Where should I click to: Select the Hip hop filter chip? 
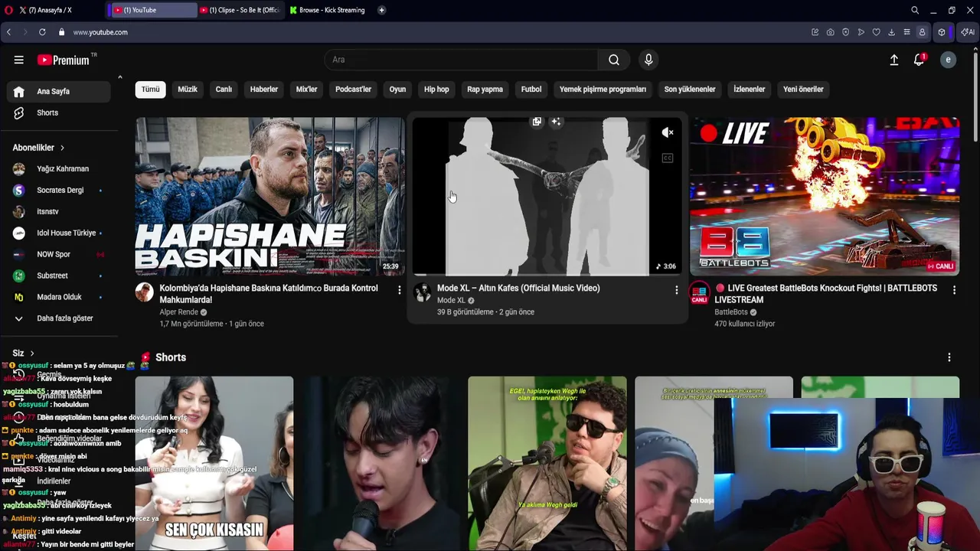click(436, 90)
